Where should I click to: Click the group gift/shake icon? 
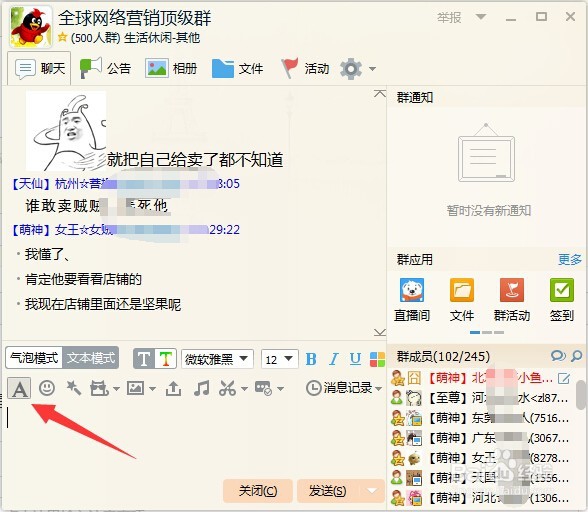pos(99,389)
